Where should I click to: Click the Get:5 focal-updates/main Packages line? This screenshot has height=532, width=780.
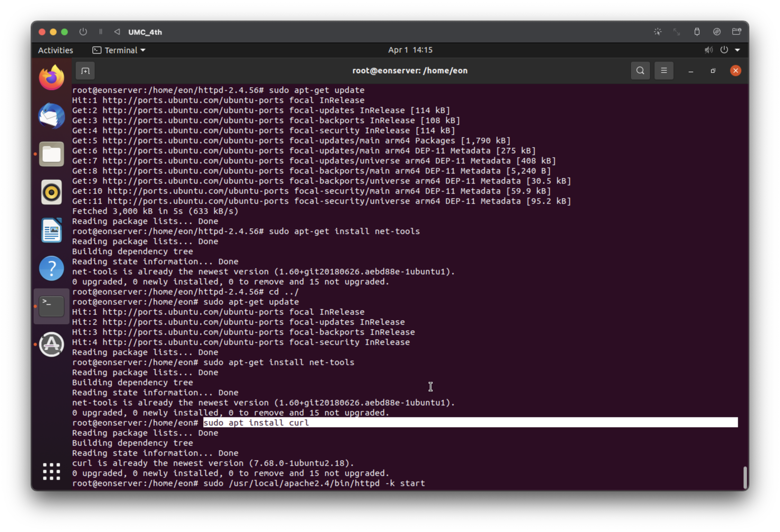291,141
